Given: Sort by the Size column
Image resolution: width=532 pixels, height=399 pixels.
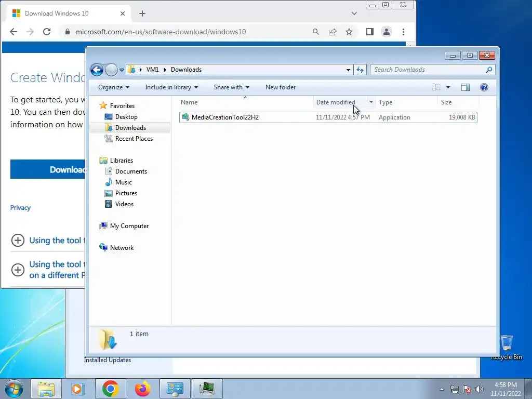Looking at the screenshot, I should pyautogui.click(x=458, y=102).
